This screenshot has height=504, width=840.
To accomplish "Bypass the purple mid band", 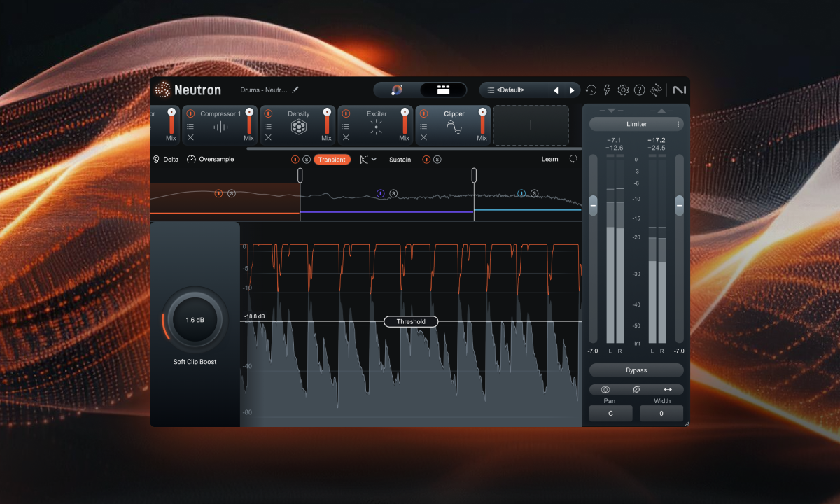I will coord(381,193).
